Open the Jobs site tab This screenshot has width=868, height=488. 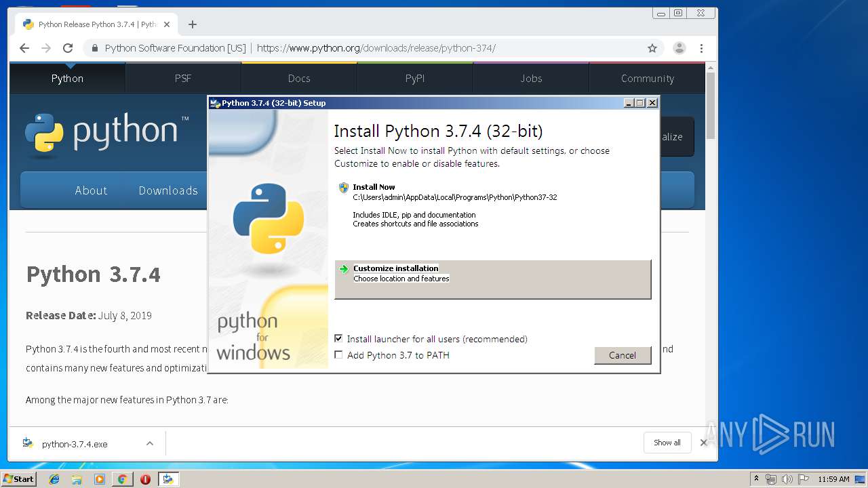[x=531, y=79]
